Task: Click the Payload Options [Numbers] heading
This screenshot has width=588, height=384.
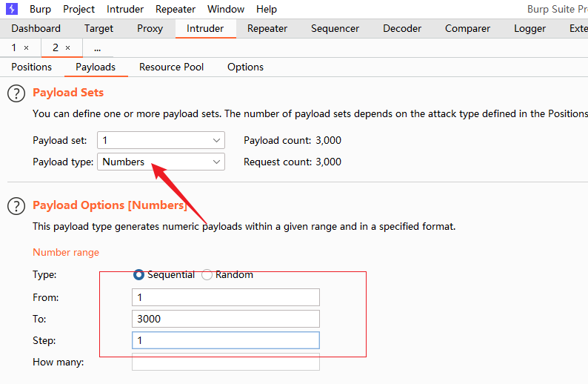Action: pos(110,205)
